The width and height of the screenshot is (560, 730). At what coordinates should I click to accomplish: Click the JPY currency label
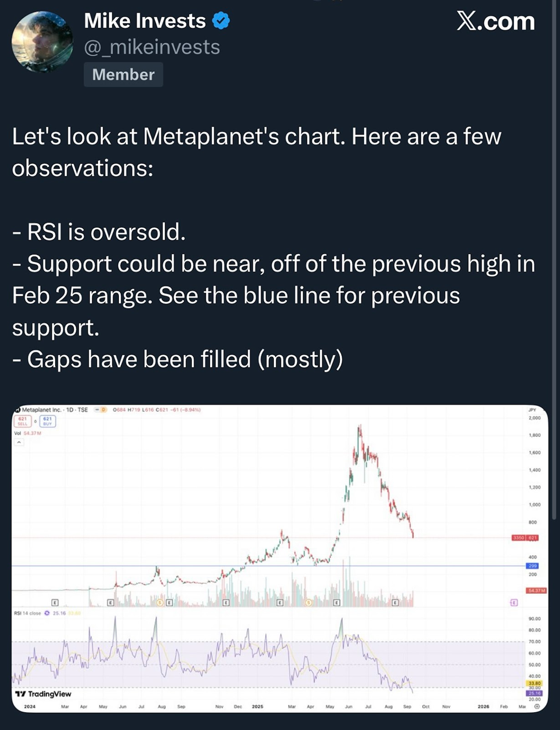[532, 410]
